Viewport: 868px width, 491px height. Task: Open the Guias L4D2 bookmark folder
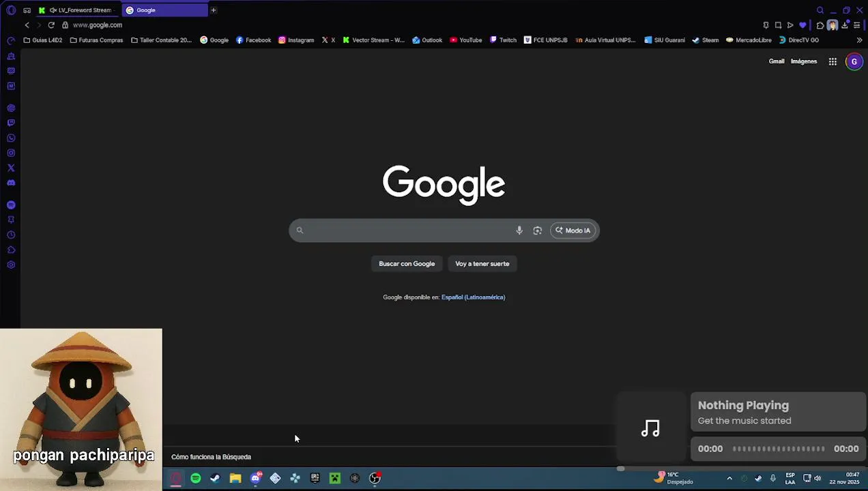point(43,40)
